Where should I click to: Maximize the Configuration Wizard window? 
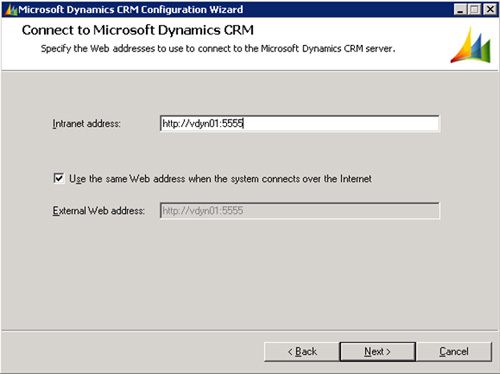click(x=474, y=9)
